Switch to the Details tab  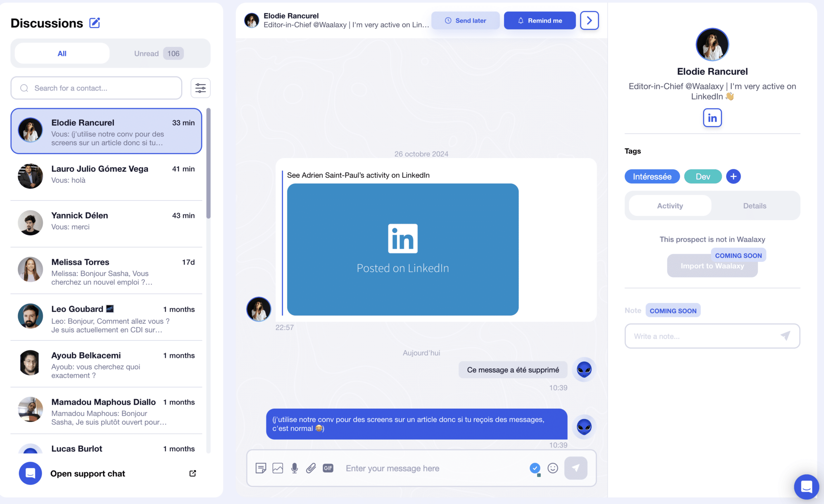(x=754, y=206)
